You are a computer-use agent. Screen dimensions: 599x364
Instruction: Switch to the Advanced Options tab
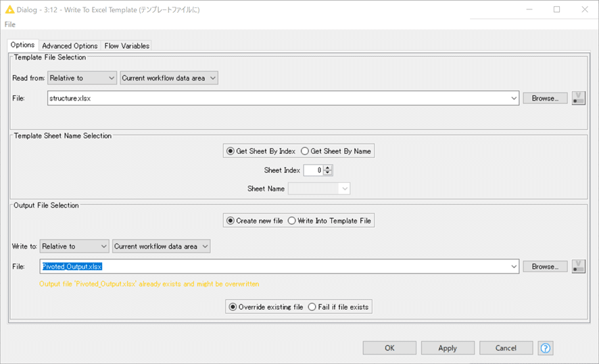point(71,46)
